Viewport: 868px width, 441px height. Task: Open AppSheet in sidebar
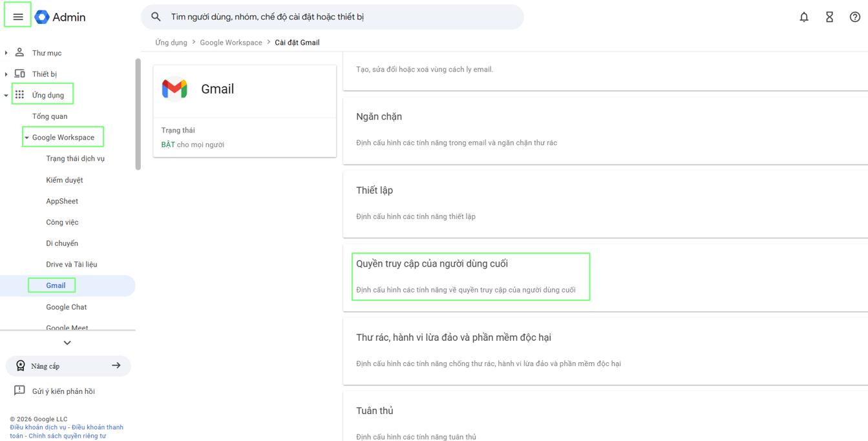coord(62,201)
